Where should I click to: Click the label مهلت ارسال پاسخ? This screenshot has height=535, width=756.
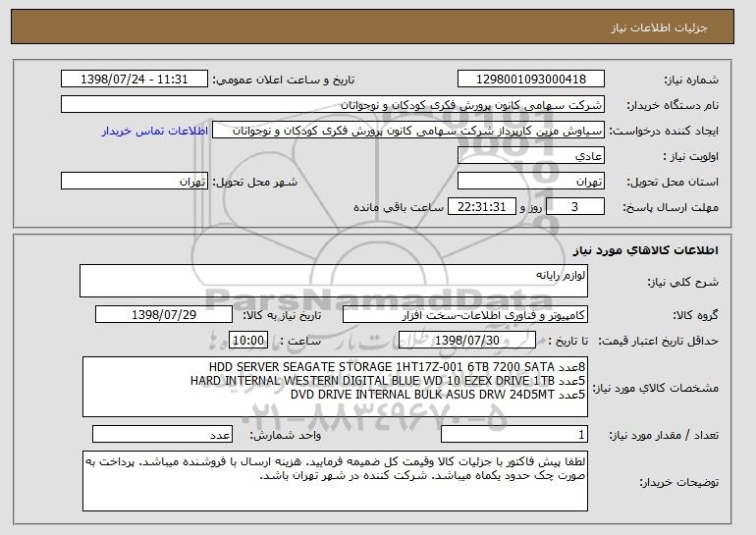click(671, 208)
